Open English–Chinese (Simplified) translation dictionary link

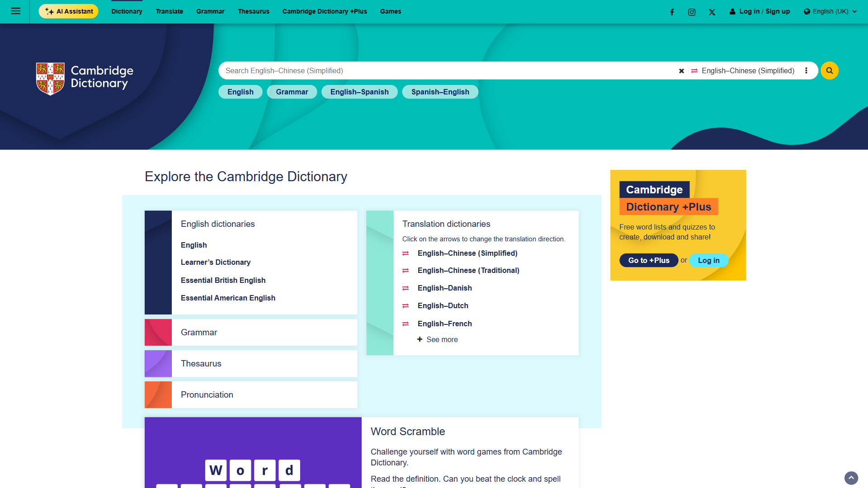467,253
